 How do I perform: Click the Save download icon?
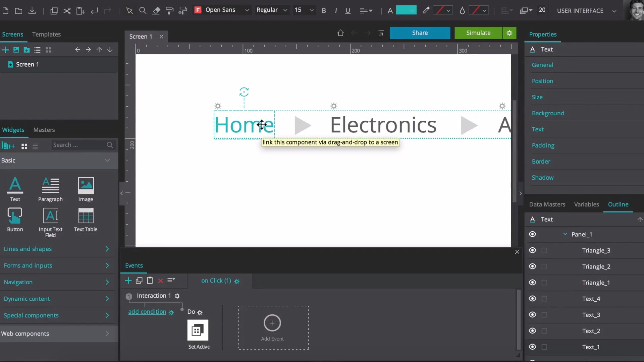32,11
